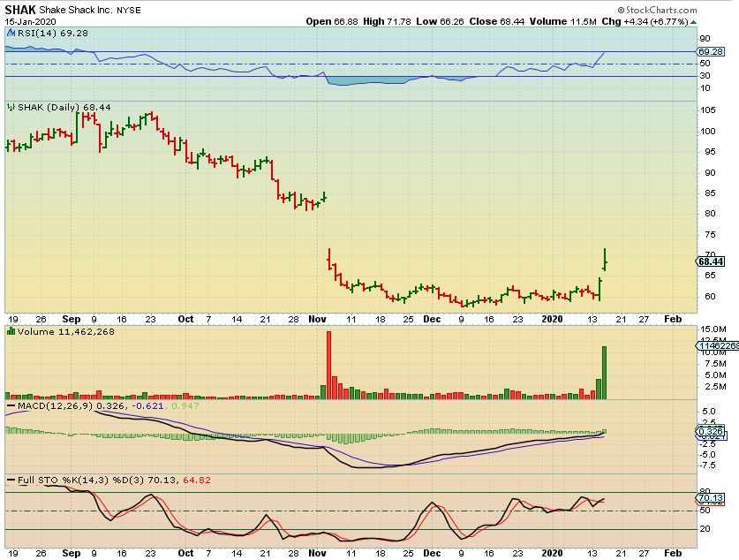
Task: Click the tall red November volume bar
Action: point(328,364)
